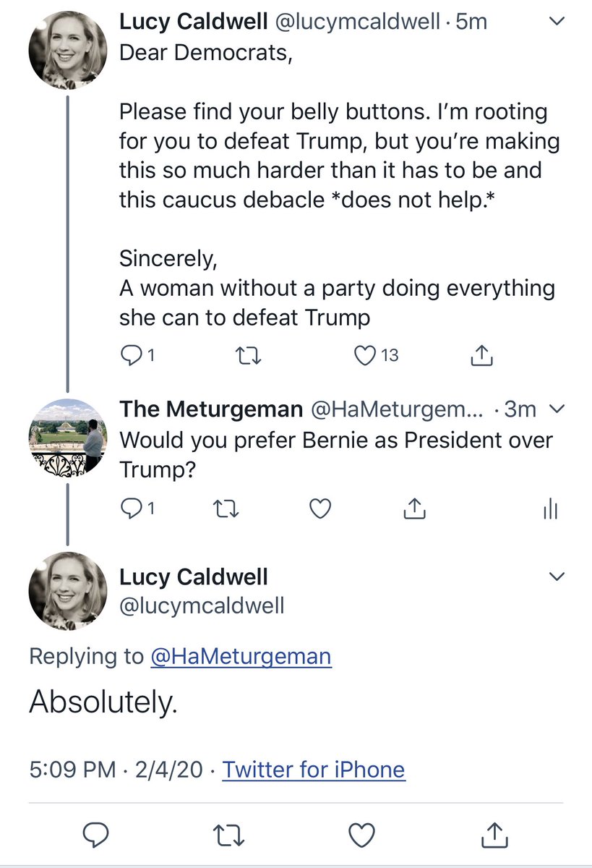Like The Meturgeman's tweet
The width and height of the screenshot is (592, 868).
pyautogui.click(x=319, y=510)
